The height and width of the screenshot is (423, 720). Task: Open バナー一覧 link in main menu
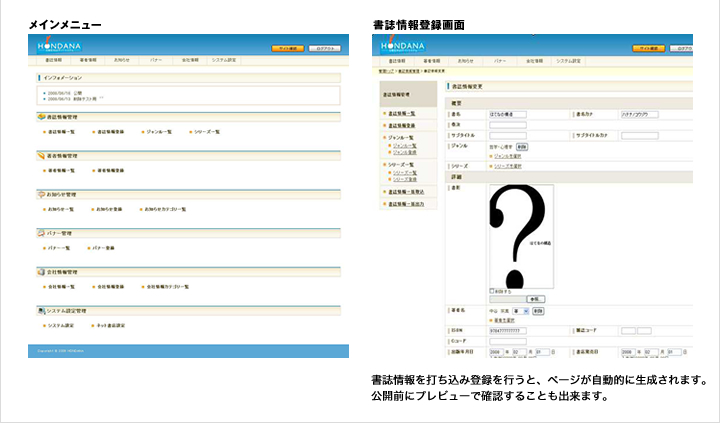[x=59, y=248]
